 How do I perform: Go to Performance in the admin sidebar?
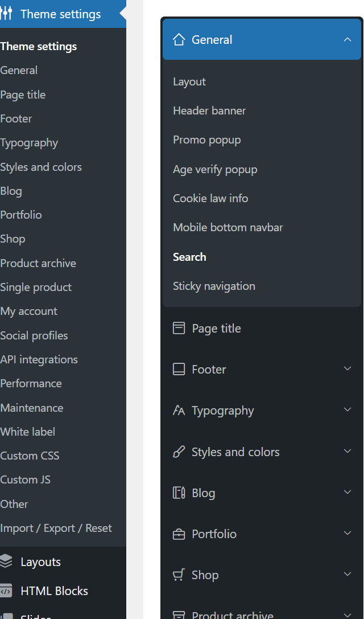pos(31,384)
